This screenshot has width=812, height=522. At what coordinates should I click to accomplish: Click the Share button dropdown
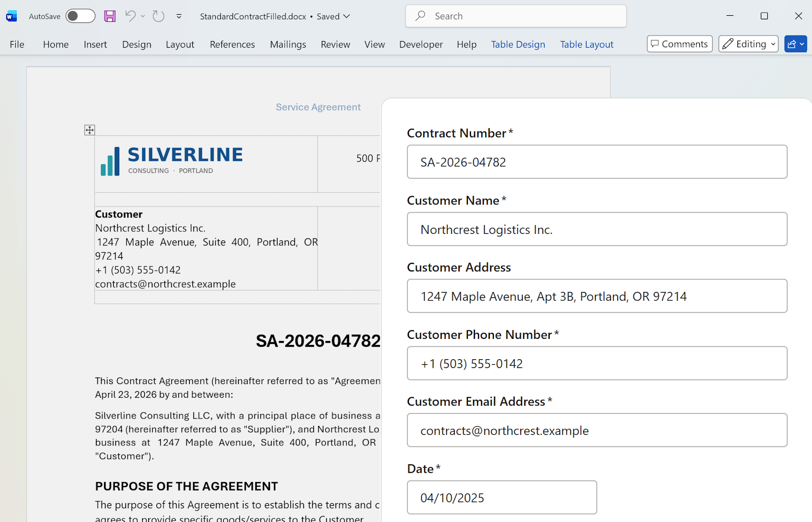(x=795, y=44)
